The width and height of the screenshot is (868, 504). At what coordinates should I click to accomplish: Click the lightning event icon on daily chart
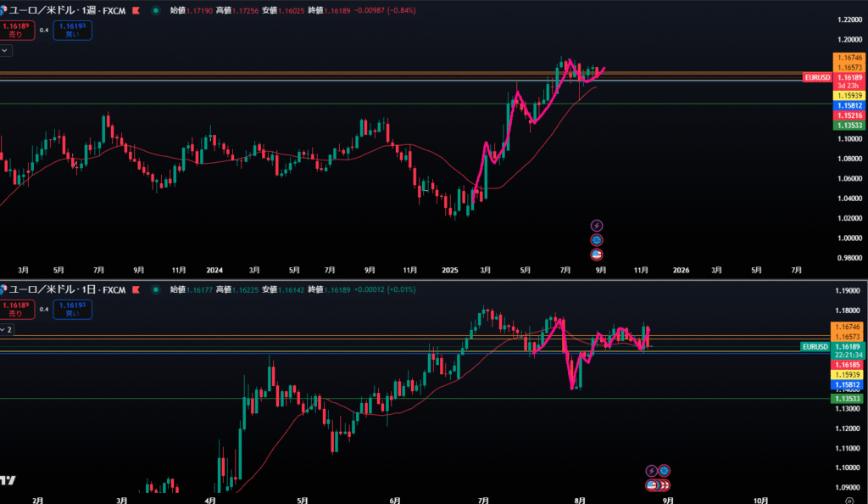pyautogui.click(x=652, y=471)
